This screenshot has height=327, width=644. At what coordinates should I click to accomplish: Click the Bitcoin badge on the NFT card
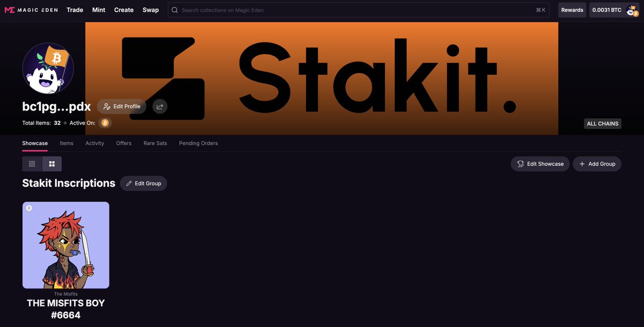tap(29, 208)
